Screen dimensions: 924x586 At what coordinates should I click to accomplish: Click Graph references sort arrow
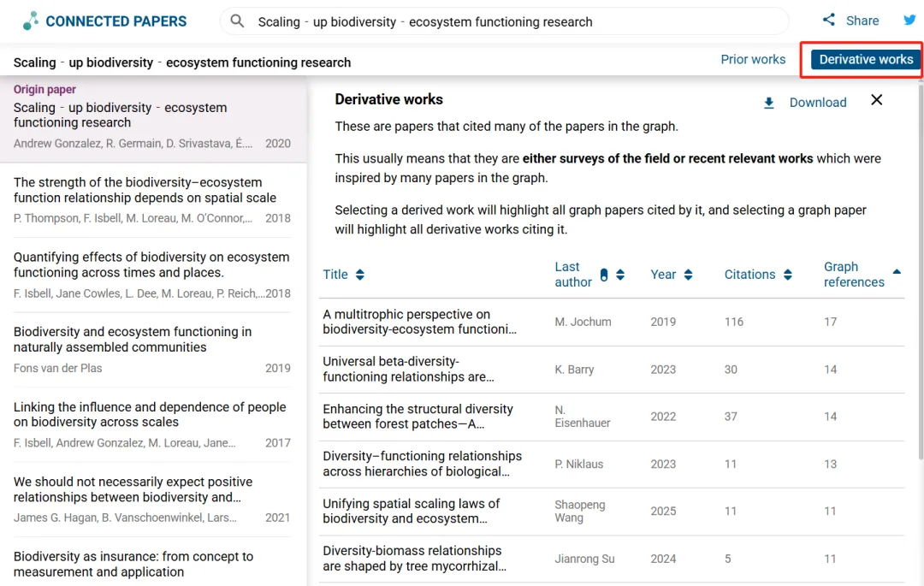coord(897,271)
